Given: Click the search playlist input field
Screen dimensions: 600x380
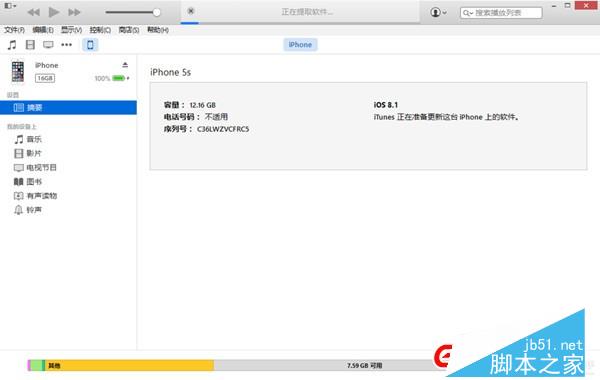Looking at the screenshot, I should pyautogui.click(x=501, y=13).
